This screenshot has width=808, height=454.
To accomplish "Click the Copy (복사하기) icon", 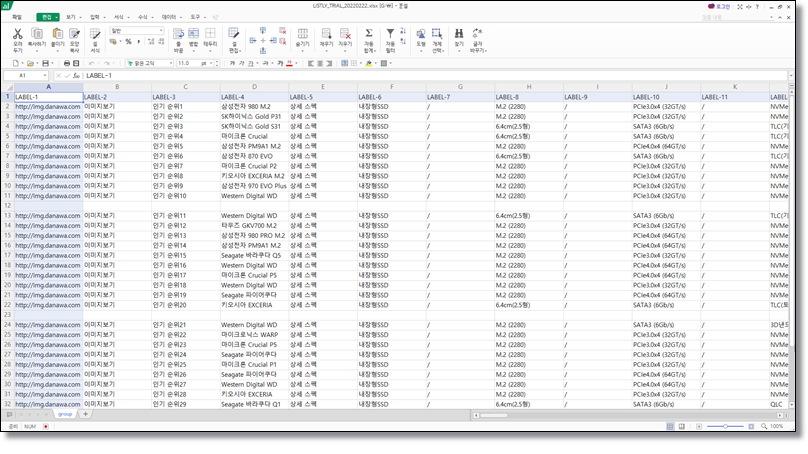I will (37, 34).
